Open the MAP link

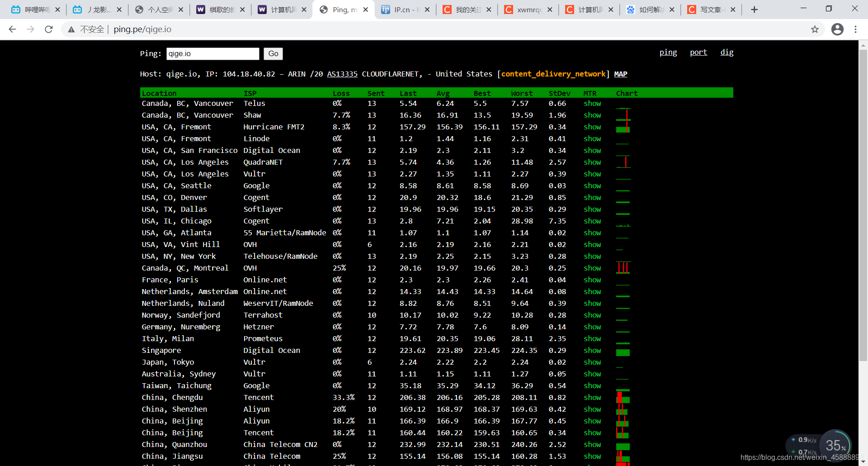pos(621,74)
